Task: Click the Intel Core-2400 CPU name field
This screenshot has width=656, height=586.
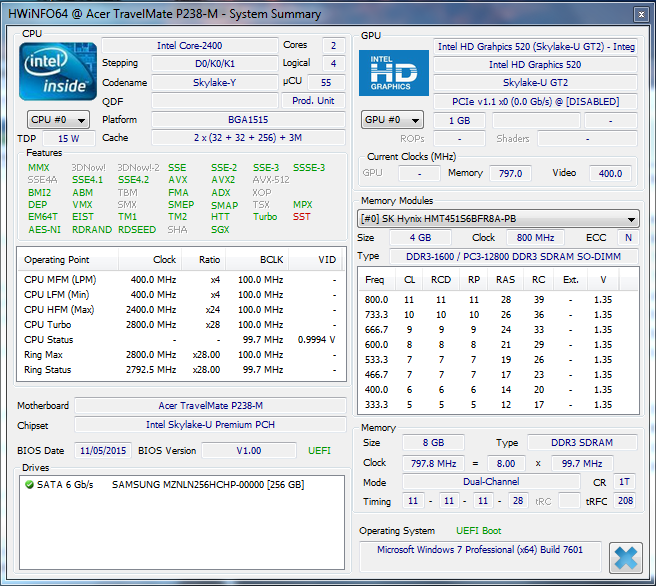Action: [x=190, y=46]
